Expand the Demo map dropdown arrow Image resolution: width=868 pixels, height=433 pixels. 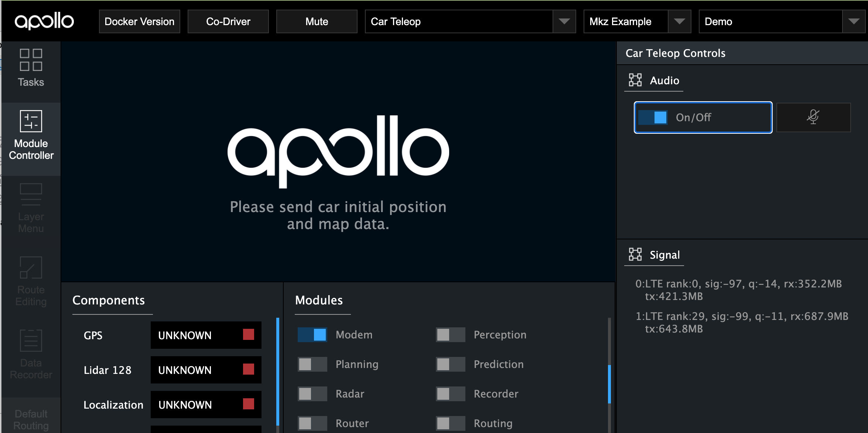tap(854, 21)
